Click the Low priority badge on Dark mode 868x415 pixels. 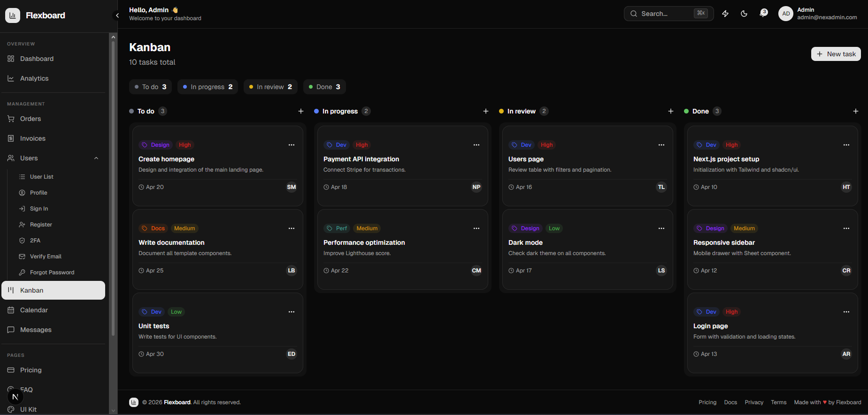click(554, 228)
